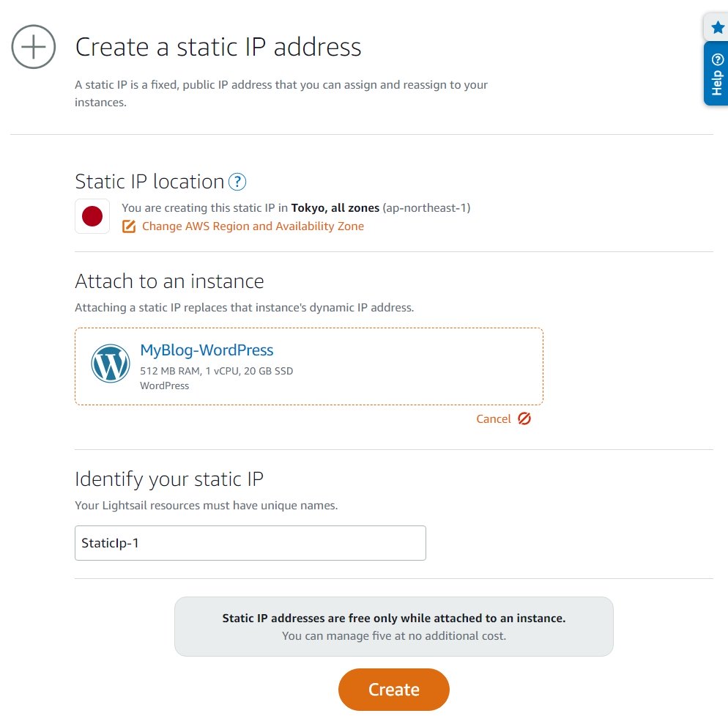The height and width of the screenshot is (727, 728).
Task: Click the static IP free pricing notice
Action: pos(394,627)
